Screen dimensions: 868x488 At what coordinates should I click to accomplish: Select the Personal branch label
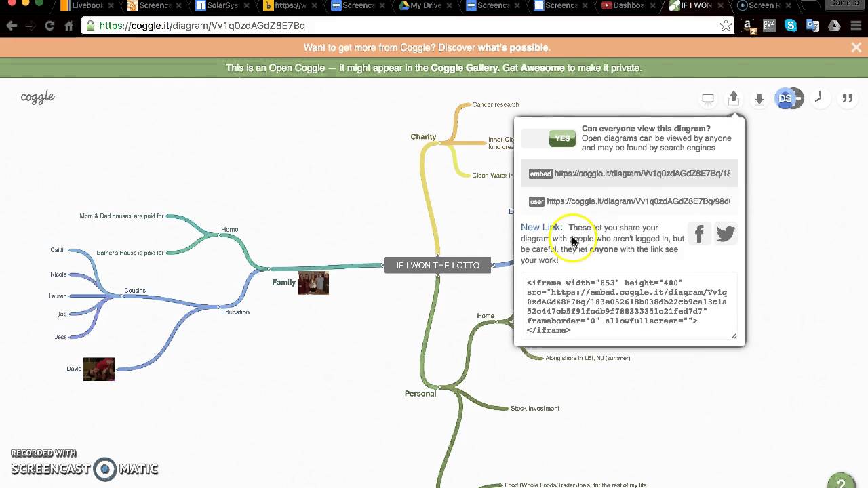[420, 394]
